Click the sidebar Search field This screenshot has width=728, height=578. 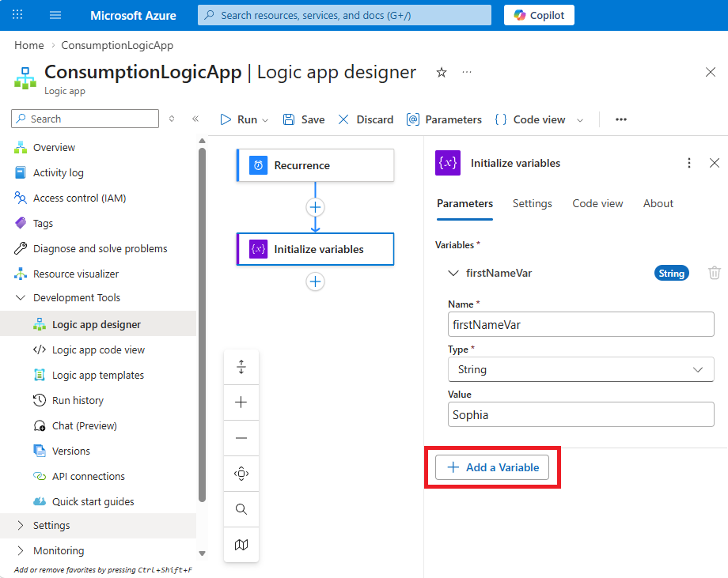pos(85,119)
